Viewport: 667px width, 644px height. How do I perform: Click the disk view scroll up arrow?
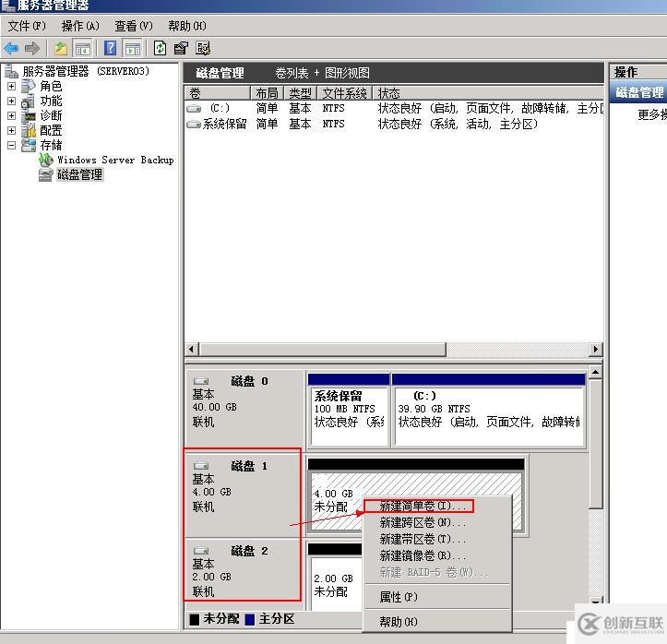pos(596,373)
